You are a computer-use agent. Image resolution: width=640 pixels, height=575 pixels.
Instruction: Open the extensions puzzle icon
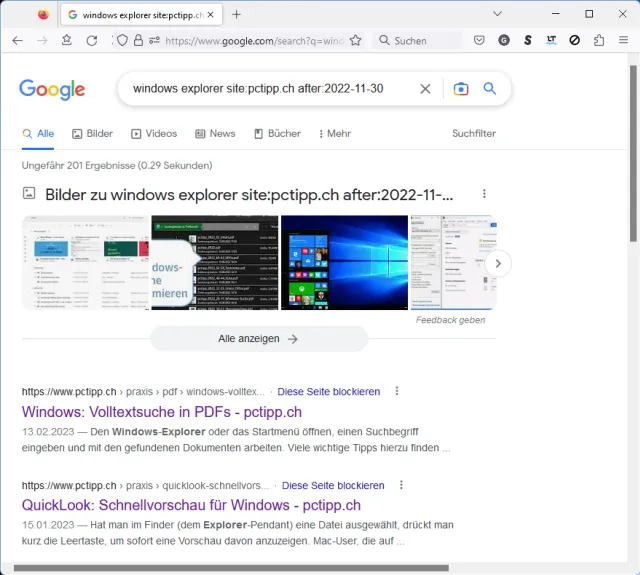click(599, 40)
